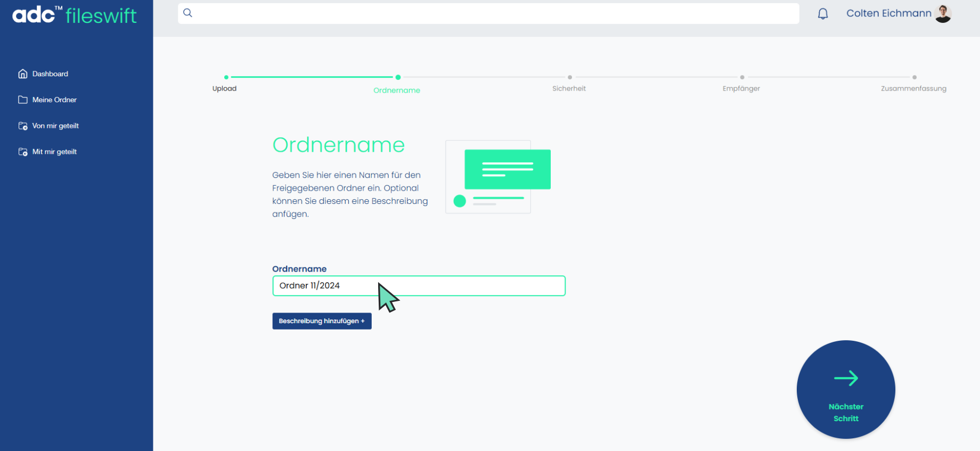Go to Meine Ordner in sidebar
Screen dimensions: 980x451
(x=54, y=100)
